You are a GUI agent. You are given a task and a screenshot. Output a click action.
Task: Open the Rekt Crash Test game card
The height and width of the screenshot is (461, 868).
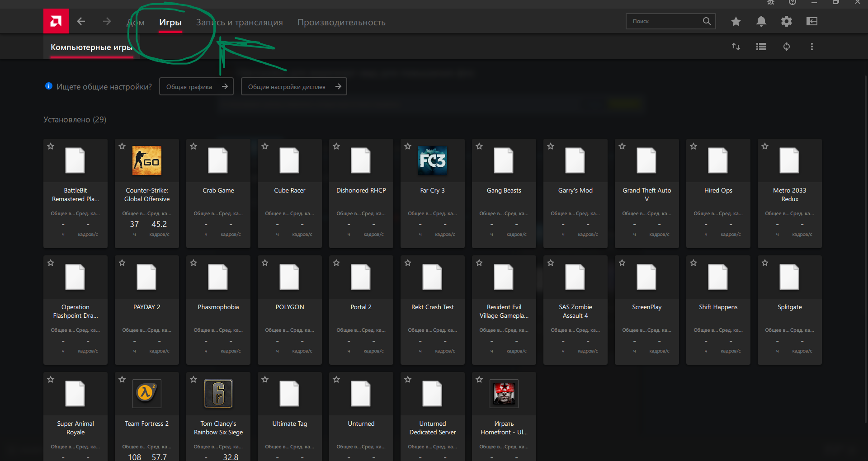click(433, 310)
